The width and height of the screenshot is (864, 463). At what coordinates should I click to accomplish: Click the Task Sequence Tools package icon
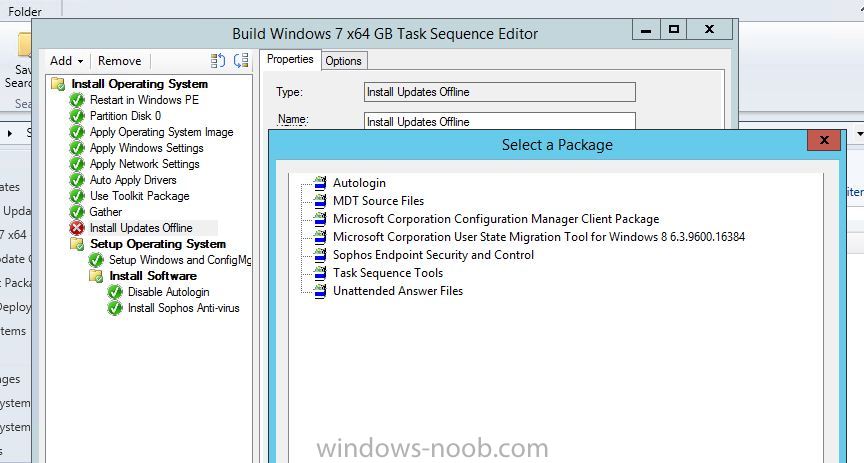(320, 273)
